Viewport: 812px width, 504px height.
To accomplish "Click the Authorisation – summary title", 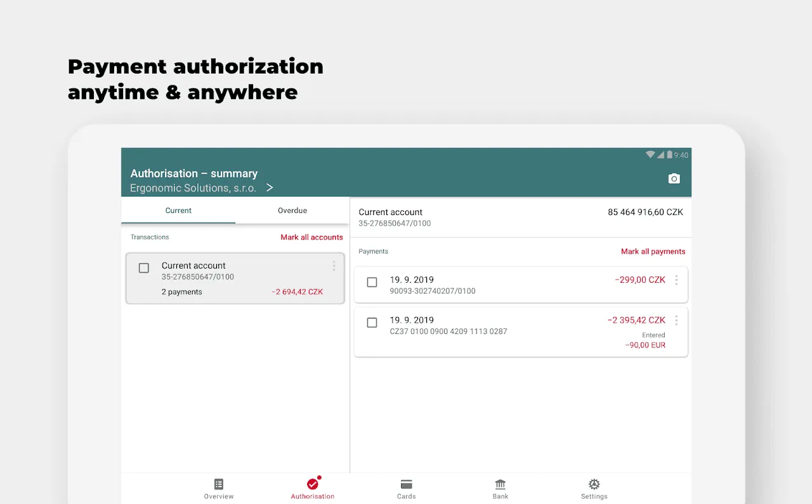I will (x=194, y=173).
